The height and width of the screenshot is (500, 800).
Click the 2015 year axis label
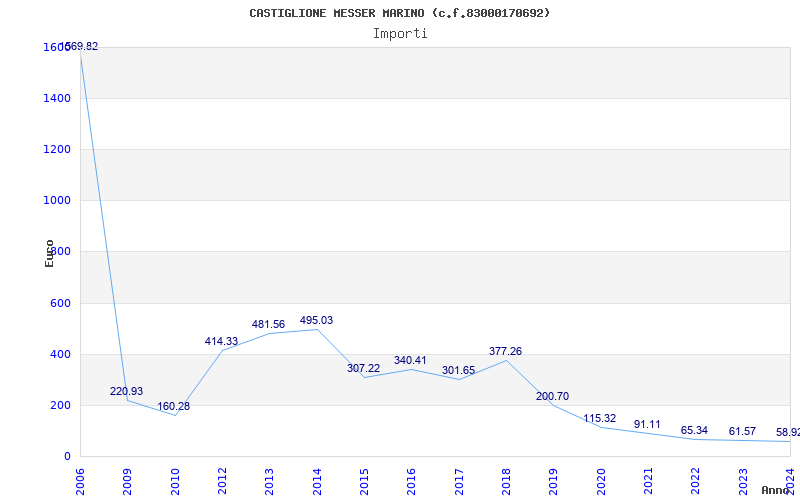pyautogui.click(x=364, y=482)
